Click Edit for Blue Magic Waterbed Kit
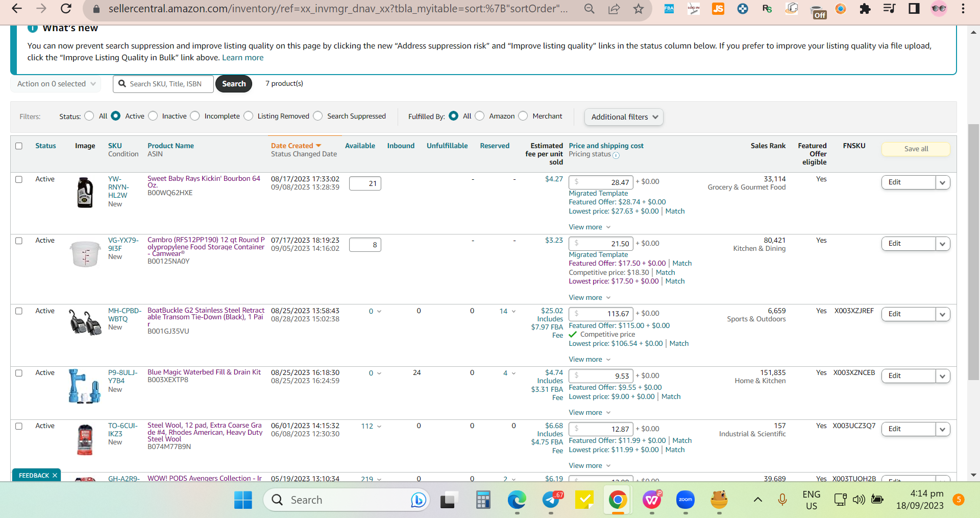Screen dimensions: 980x518 pyautogui.click(x=909, y=376)
